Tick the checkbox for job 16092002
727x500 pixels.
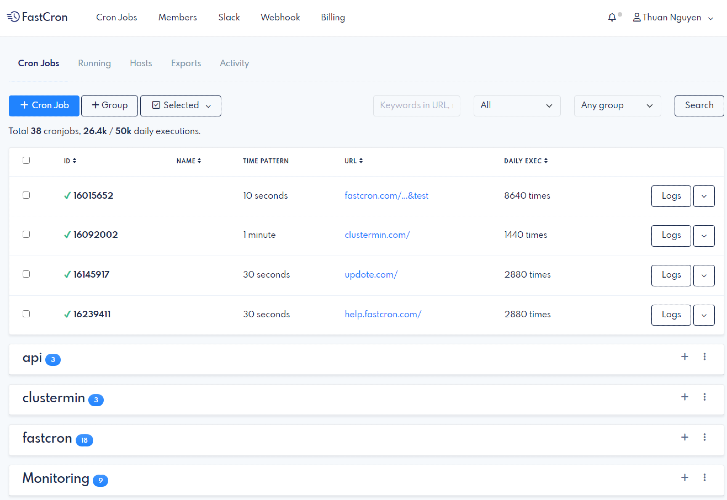[x=26, y=234]
